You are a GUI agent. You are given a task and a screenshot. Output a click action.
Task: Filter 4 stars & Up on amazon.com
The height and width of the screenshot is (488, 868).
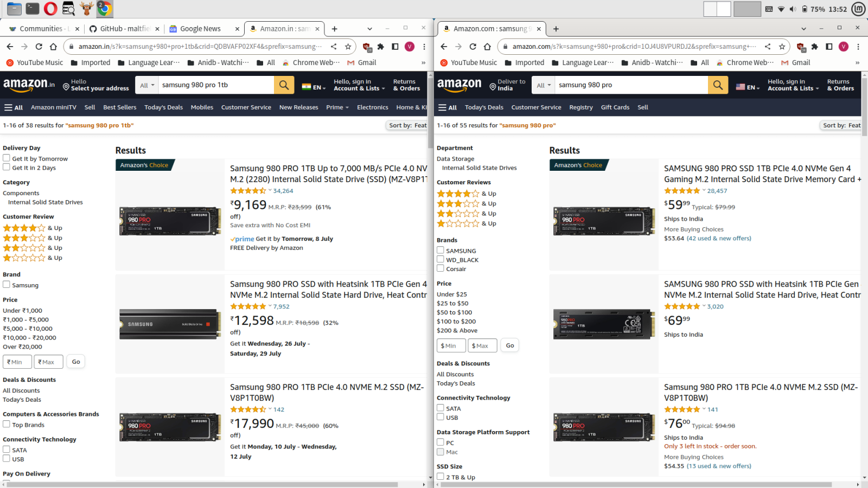point(467,194)
